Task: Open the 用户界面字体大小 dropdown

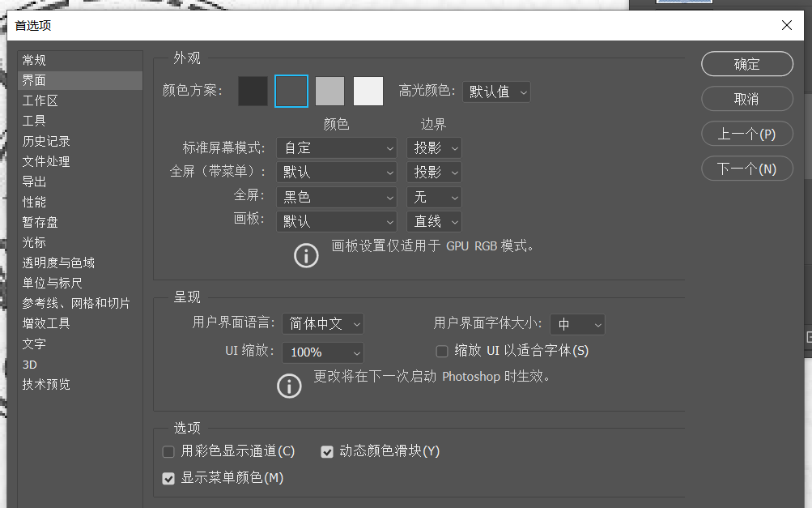Action: tap(577, 324)
